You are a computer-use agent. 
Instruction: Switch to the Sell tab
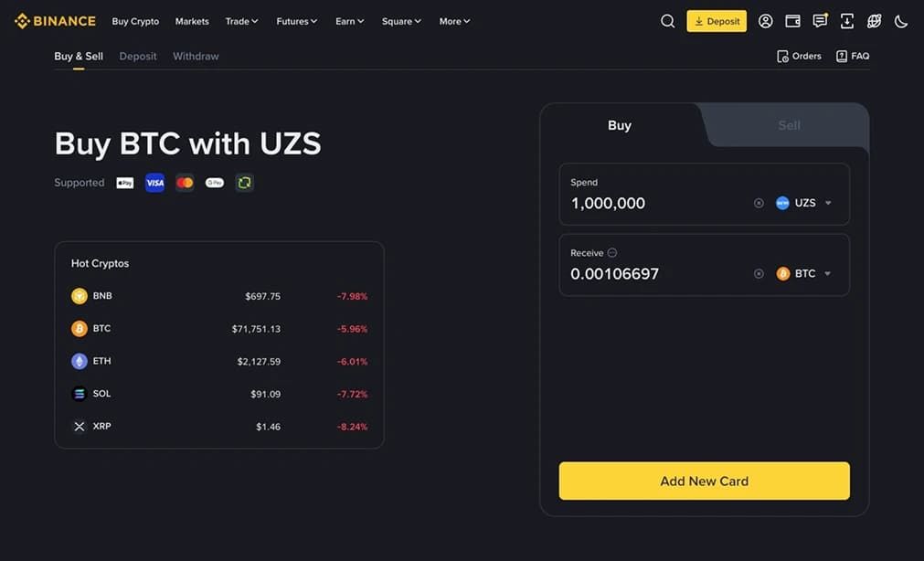coord(789,125)
